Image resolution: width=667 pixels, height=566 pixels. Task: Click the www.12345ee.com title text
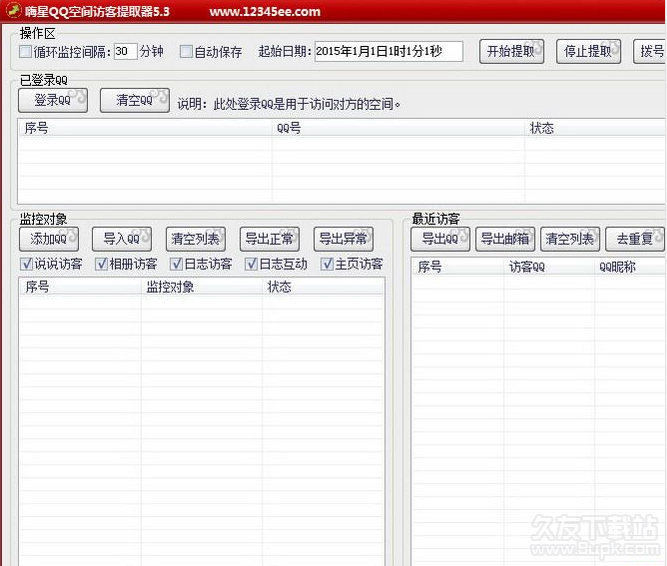[x=265, y=11]
